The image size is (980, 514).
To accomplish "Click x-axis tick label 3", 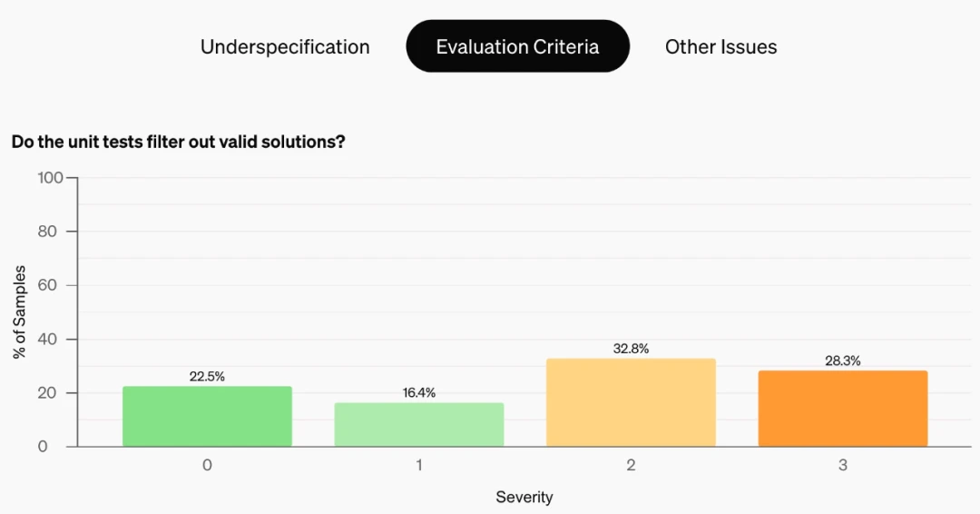I will (842, 465).
